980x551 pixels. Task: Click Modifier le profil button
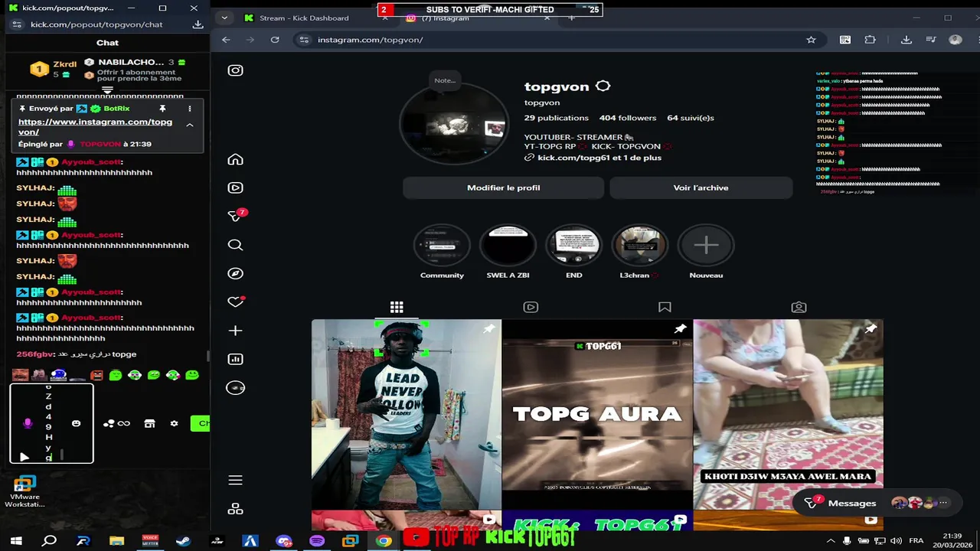coord(503,187)
